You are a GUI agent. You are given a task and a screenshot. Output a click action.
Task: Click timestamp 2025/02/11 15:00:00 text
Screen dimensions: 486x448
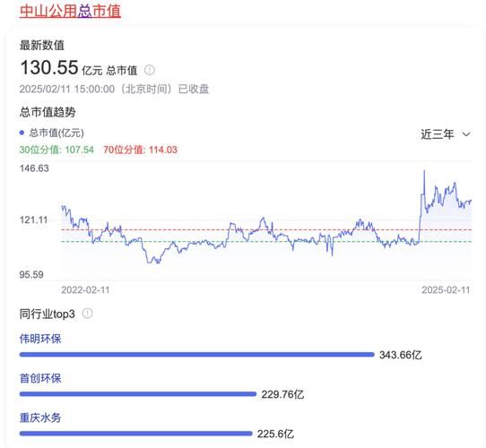(x=67, y=90)
